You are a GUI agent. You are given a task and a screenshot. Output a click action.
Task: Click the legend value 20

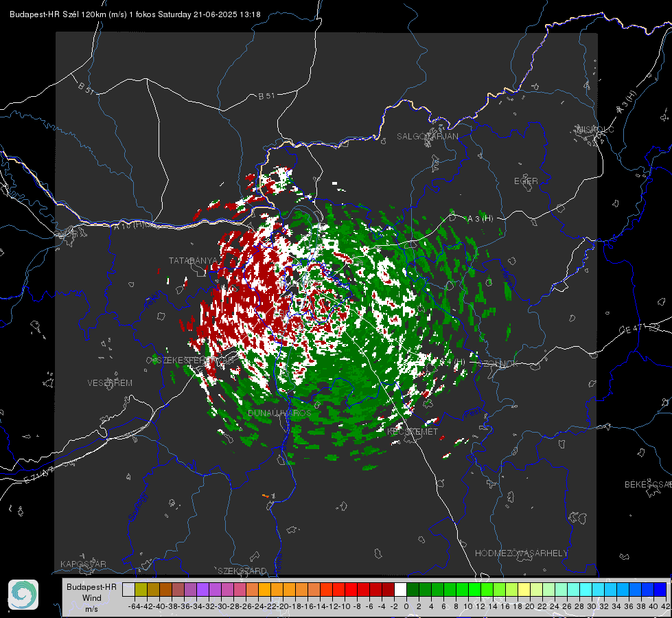click(530, 606)
